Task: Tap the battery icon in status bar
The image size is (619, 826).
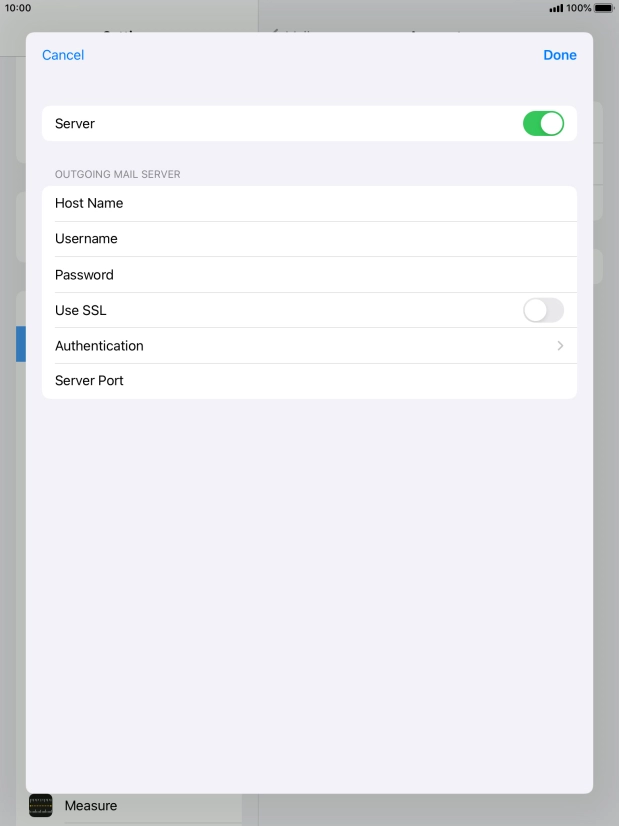Action: coord(604,8)
